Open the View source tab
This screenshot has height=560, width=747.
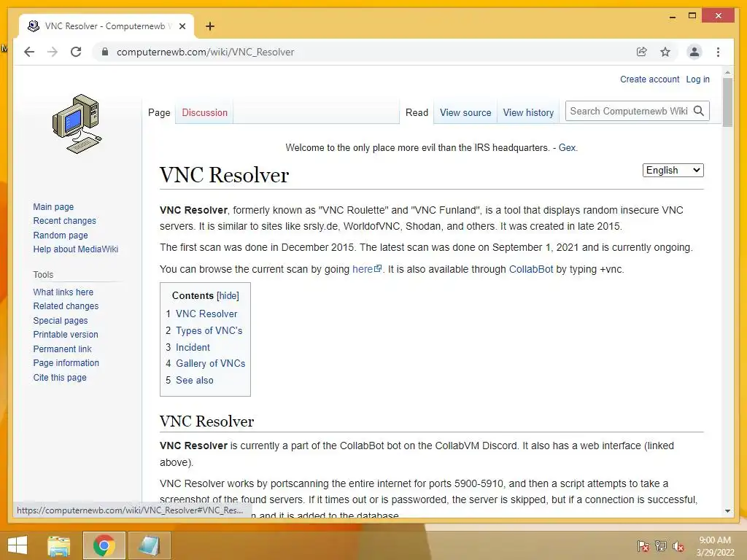pos(465,113)
